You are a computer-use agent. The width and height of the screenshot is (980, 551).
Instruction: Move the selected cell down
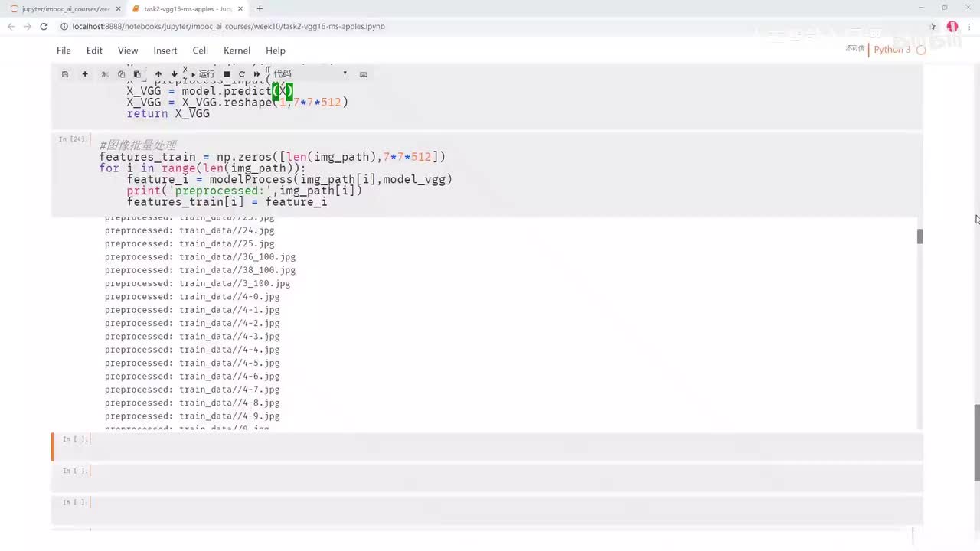[x=174, y=74]
